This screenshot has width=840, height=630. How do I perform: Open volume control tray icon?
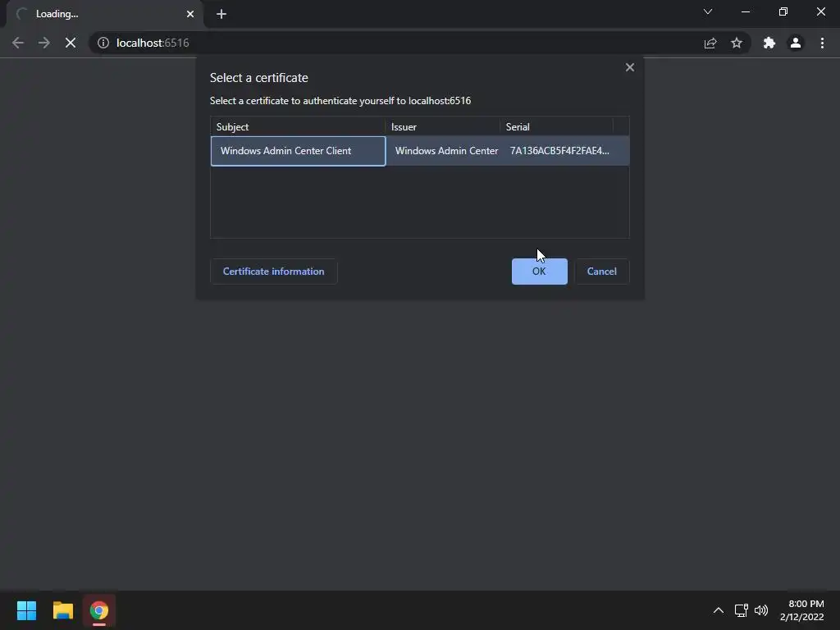tap(760, 610)
